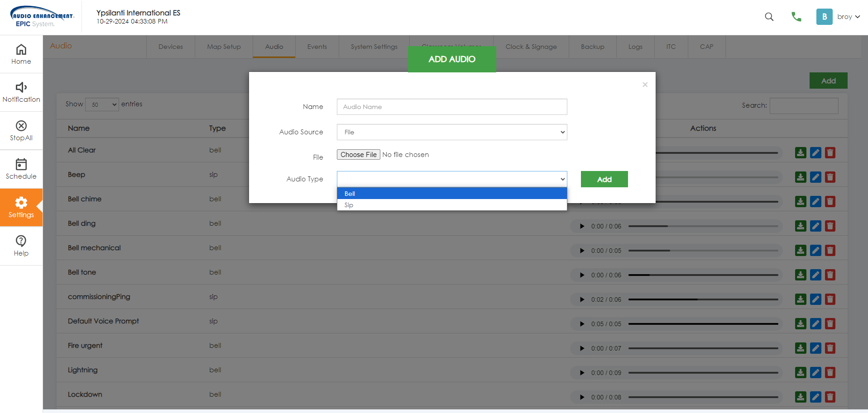Click the green phone call icon

click(x=796, y=17)
